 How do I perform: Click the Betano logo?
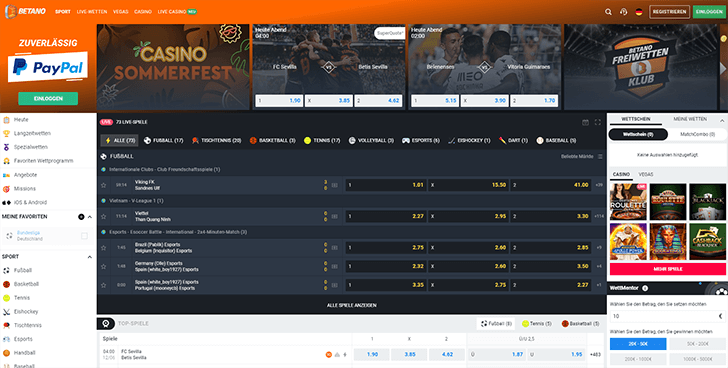coord(26,11)
